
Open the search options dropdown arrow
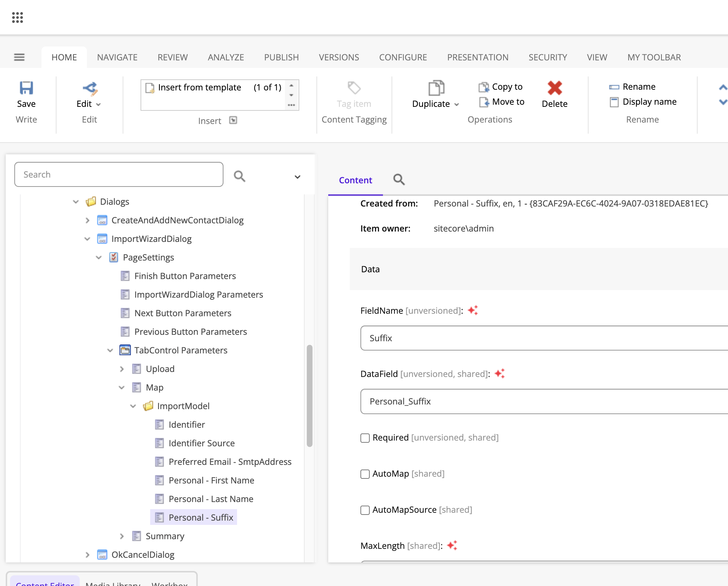297,177
